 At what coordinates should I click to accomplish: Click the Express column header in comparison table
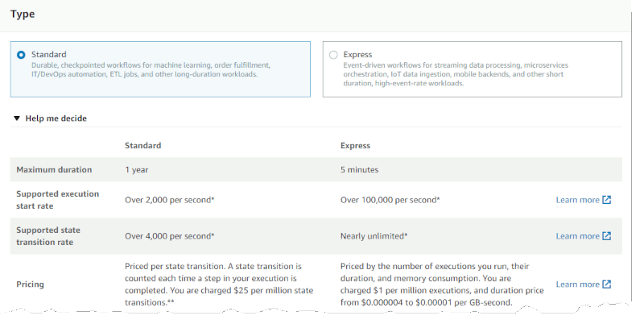(x=355, y=146)
